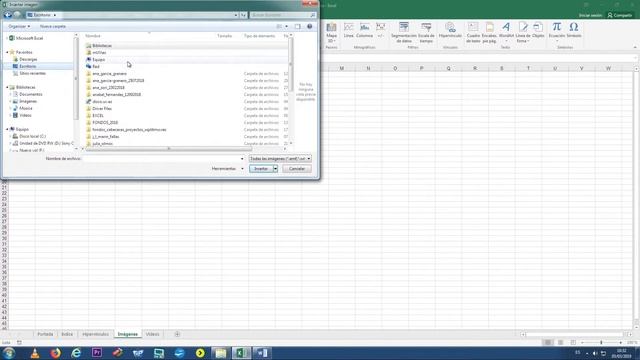Select the EXCEL folder in file list

[x=98, y=116]
